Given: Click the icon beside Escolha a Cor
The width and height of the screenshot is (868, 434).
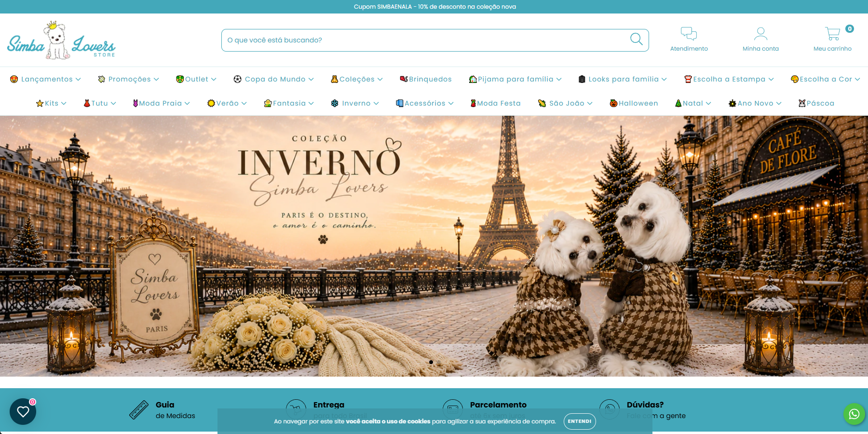Looking at the screenshot, I should pyautogui.click(x=795, y=79).
